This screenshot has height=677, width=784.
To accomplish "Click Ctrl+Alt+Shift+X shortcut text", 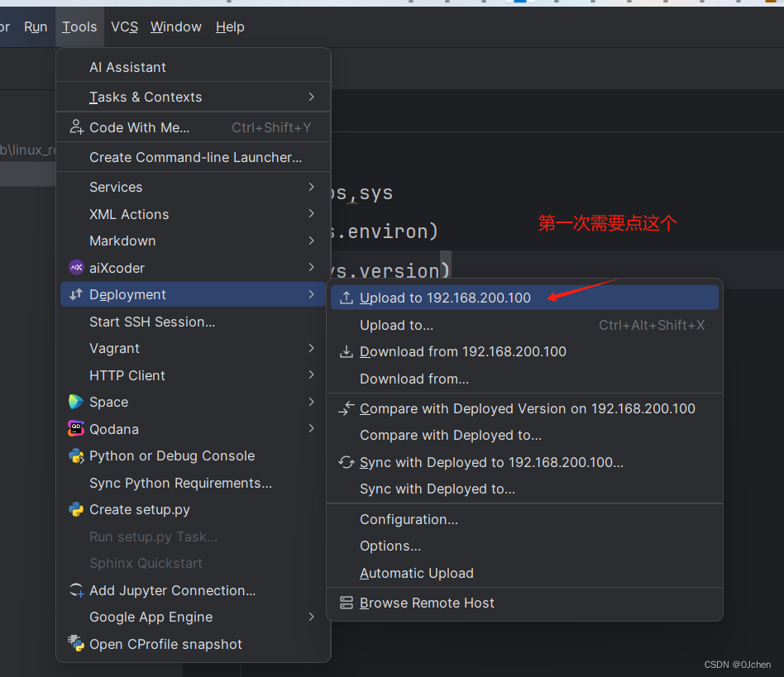I will coord(652,325).
